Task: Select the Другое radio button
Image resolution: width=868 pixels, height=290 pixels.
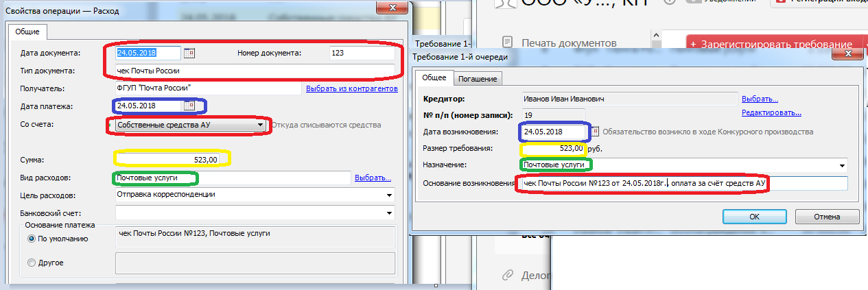Action: pos(32,263)
